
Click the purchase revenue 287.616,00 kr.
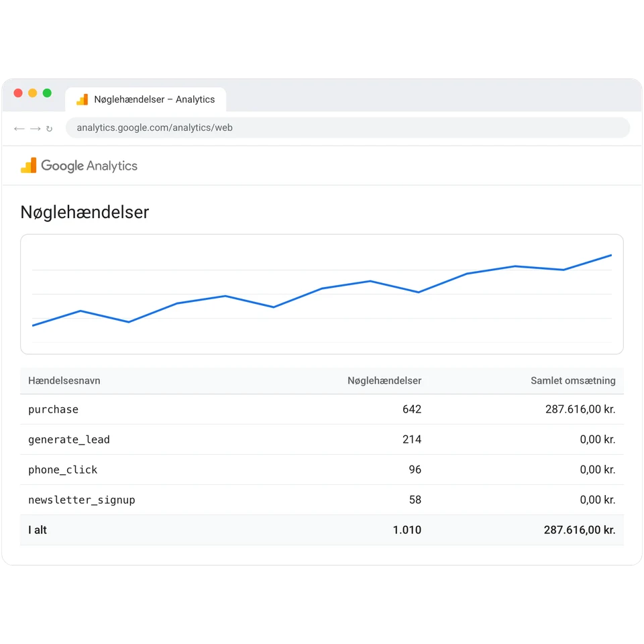pos(580,409)
